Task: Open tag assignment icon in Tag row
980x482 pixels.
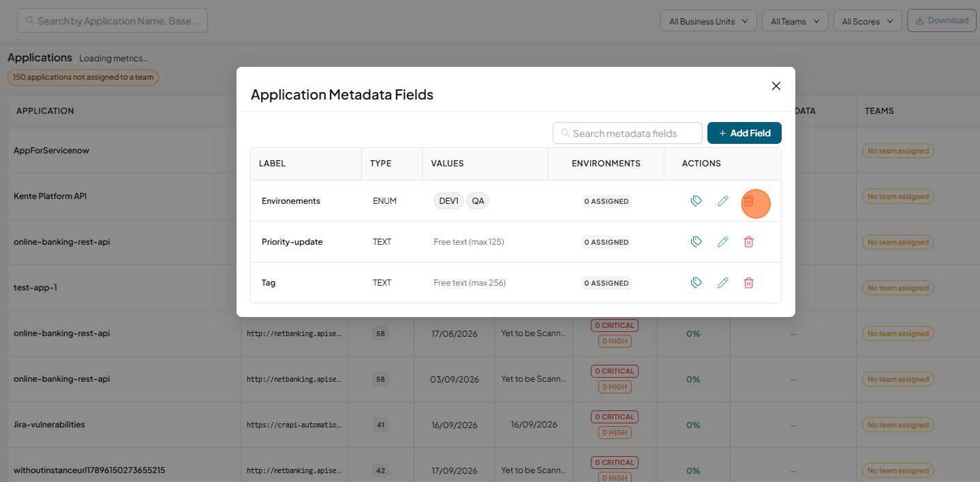Action: point(696,283)
